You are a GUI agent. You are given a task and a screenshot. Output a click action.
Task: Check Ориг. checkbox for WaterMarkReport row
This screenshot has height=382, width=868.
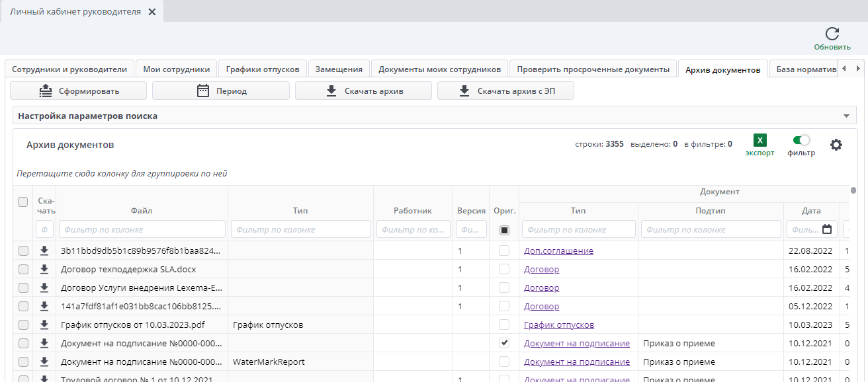pyautogui.click(x=504, y=362)
